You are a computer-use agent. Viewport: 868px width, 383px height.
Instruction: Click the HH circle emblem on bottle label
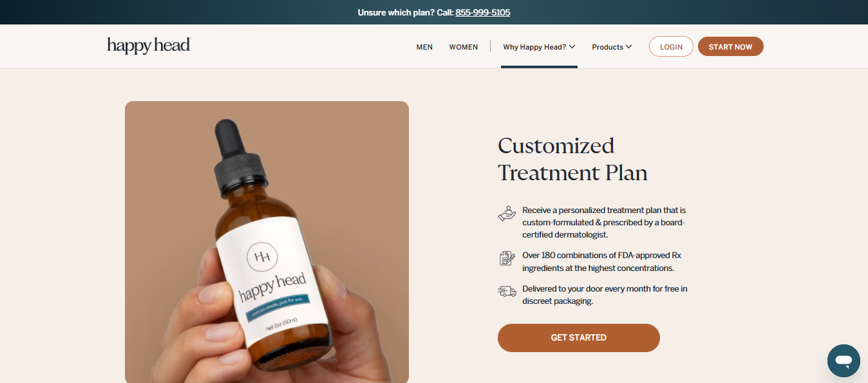point(262,257)
